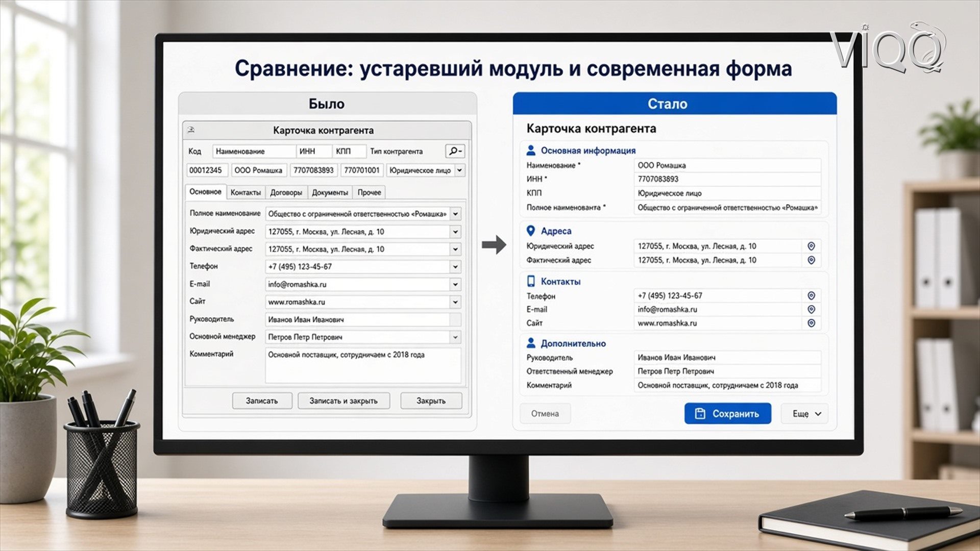
Task: Click the Наименование column header
Action: coord(254,151)
